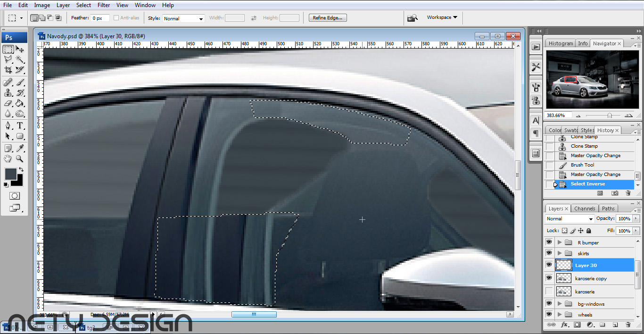Swap foreground and background colors

click(21, 169)
